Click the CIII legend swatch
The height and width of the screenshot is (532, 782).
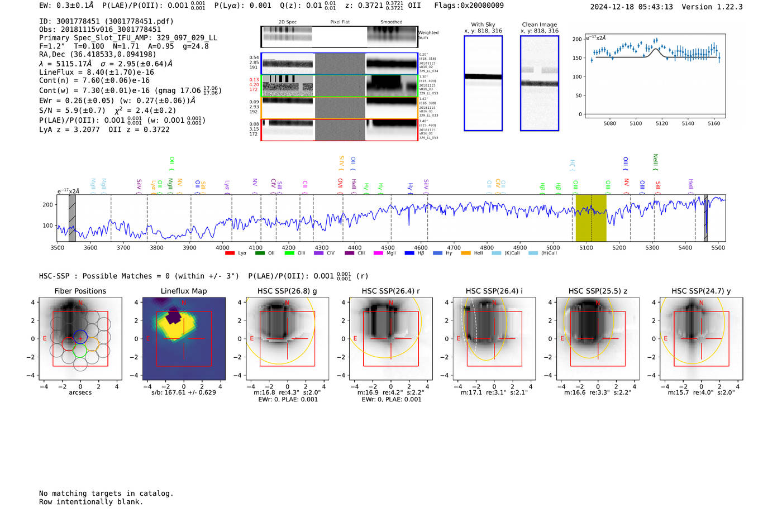point(349,253)
